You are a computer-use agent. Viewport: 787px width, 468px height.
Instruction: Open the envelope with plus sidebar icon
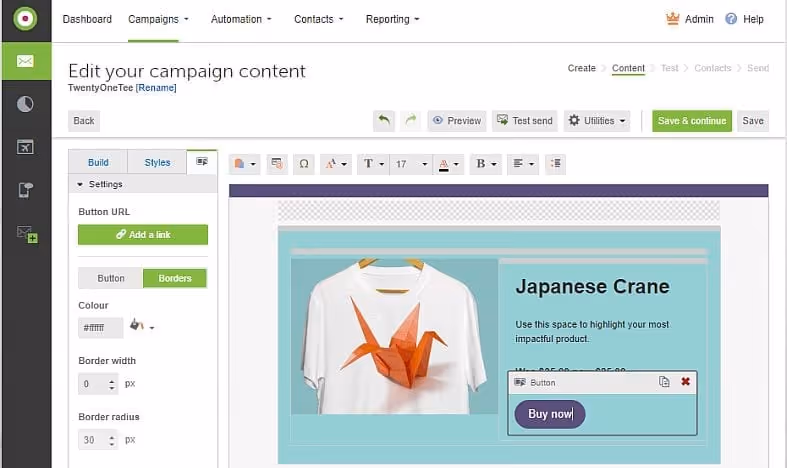click(27, 234)
